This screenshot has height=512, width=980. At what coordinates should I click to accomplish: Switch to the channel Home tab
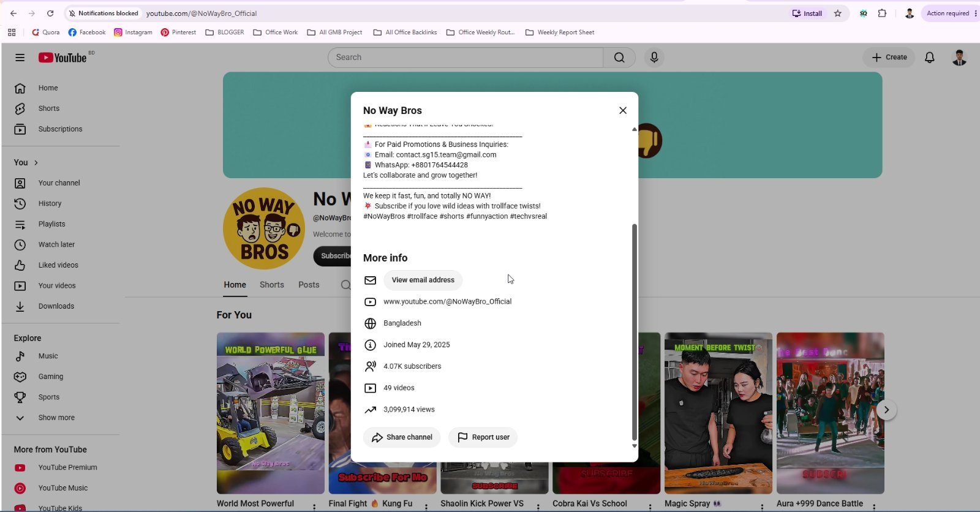[x=235, y=285]
